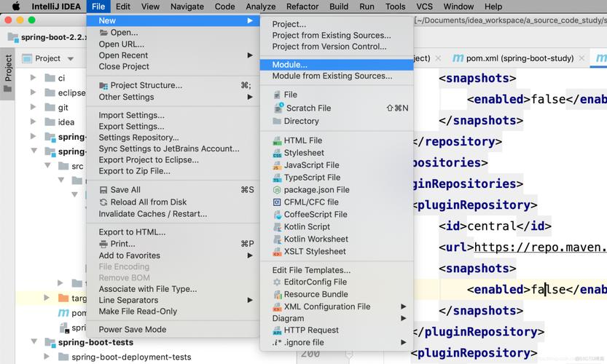607x364 pixels.
Task: Open the Diagram submenu
Action: point(337,318)
